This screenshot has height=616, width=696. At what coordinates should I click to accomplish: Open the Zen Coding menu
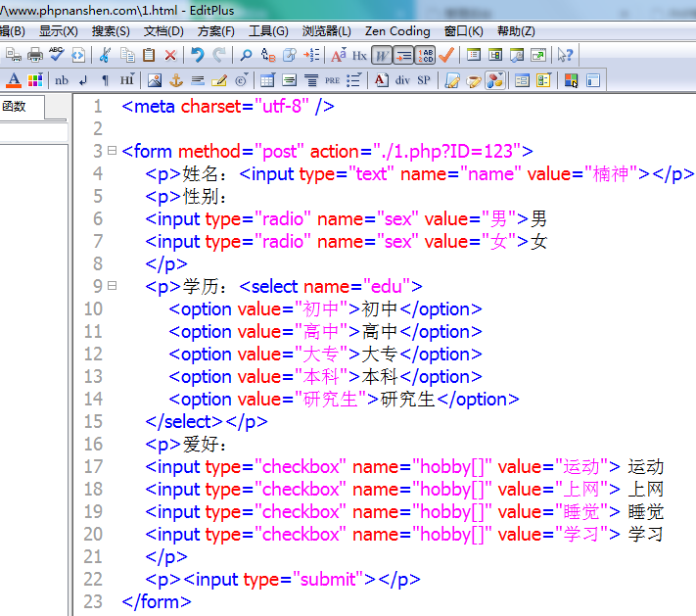coord(397,31)
